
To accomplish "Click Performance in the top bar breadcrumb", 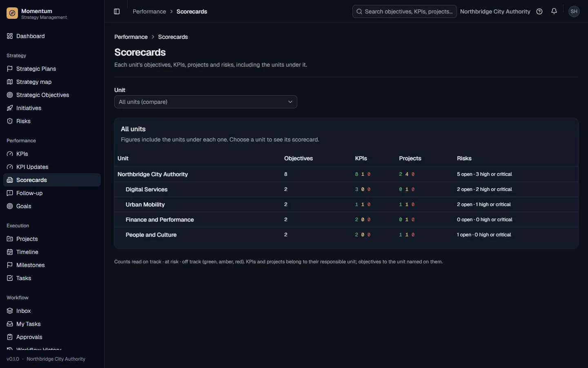I will click(x=149, y=11).
